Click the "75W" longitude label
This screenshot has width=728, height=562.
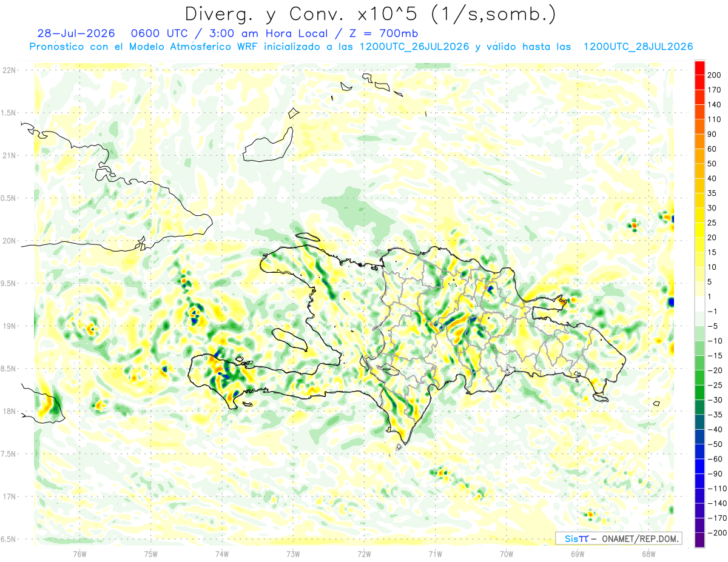pyautogui.click(x=151, y=554)
